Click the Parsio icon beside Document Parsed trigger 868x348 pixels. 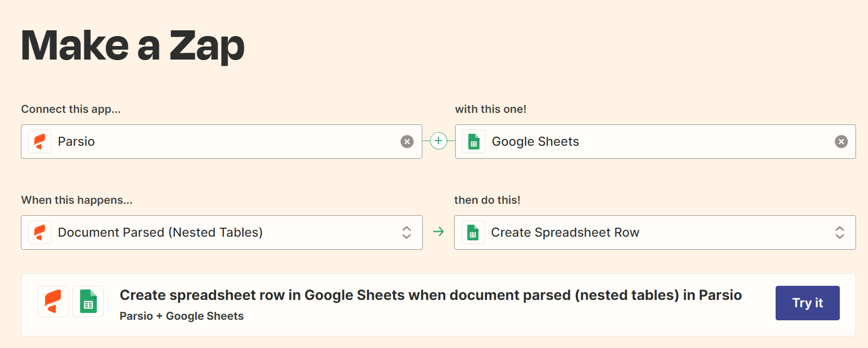(x=40, y=233)
